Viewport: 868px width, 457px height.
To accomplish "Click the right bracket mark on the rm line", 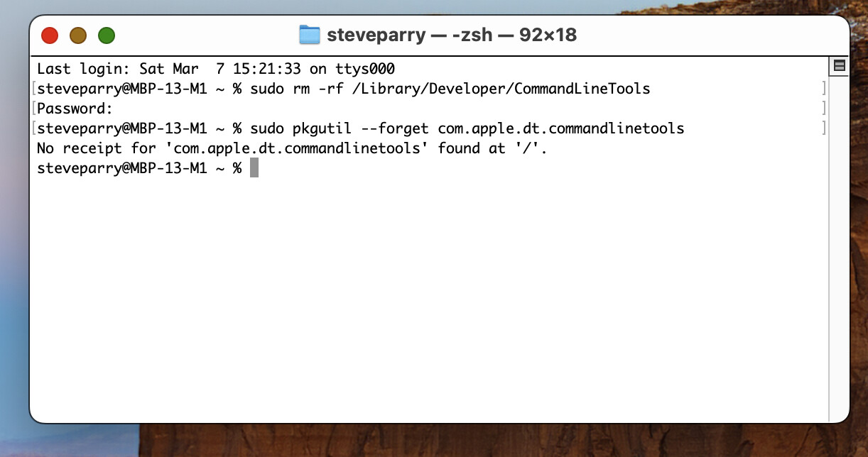I will pyautogui.click(x=824, y=89).
